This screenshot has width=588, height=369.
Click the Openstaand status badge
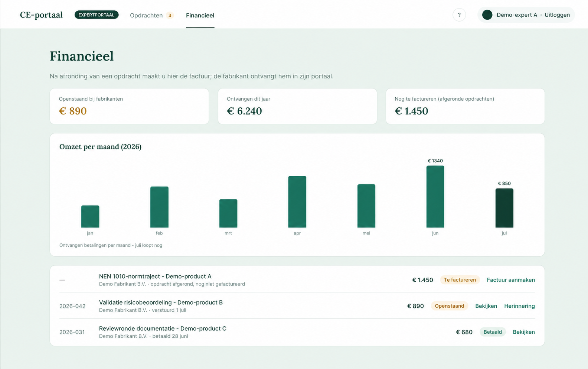(x=450, y=306)
